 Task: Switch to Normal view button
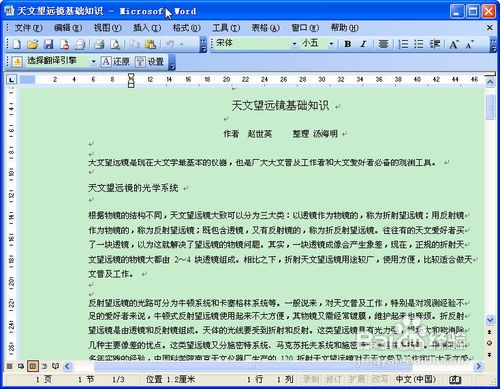10,366
